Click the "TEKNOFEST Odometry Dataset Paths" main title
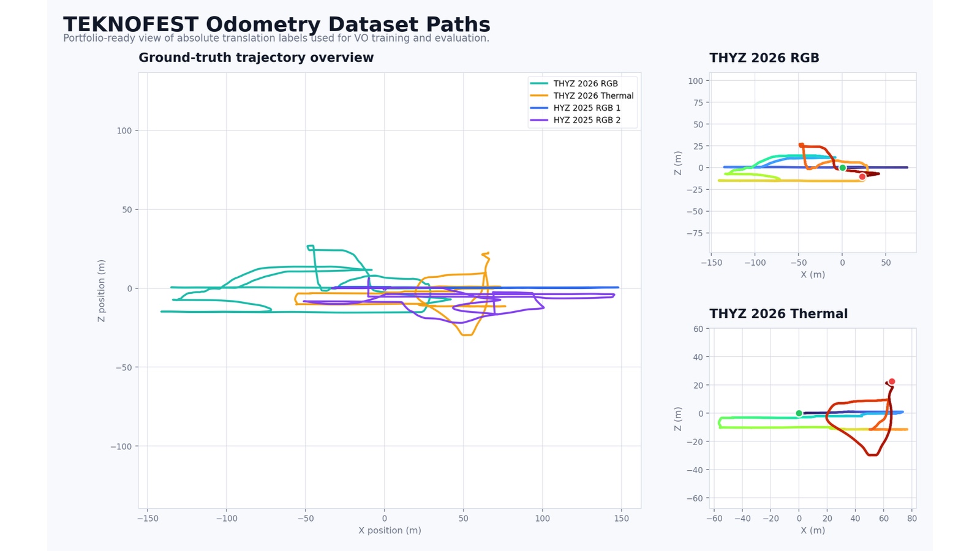This screenshot has height=551, width=980. click(x=277, y=24)
